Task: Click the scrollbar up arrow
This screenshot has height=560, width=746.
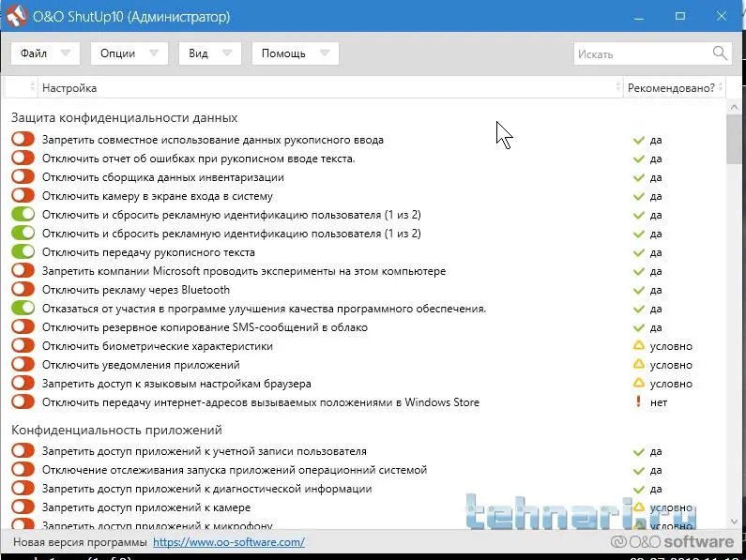Action: [x=734, y=108]
